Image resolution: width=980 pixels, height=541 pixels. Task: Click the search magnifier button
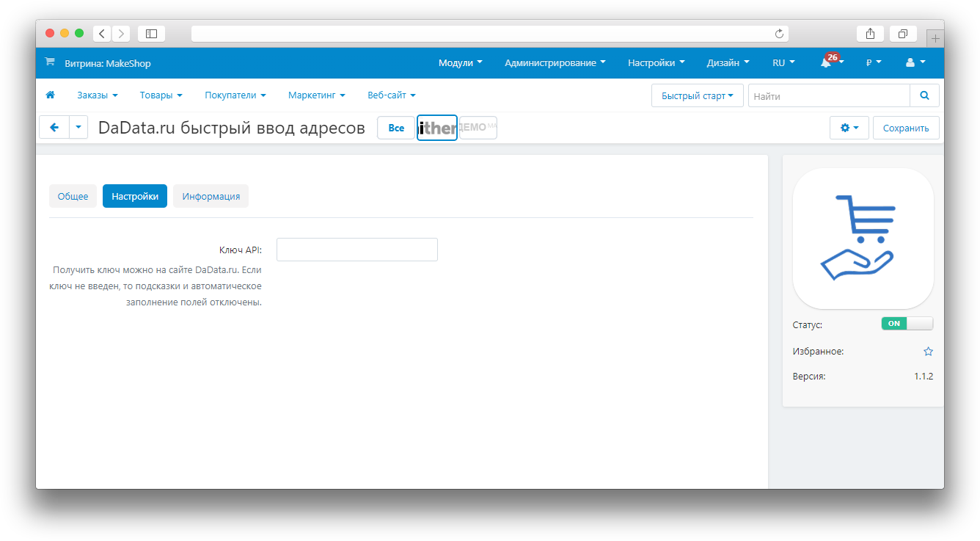pyautogui.click(x=924, y=95)
